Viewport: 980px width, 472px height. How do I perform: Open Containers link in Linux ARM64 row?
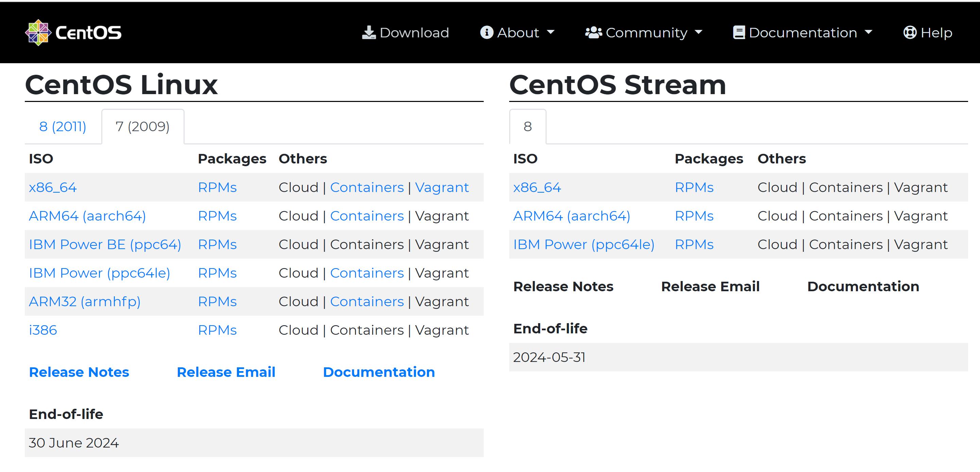[x=367, y=216]
